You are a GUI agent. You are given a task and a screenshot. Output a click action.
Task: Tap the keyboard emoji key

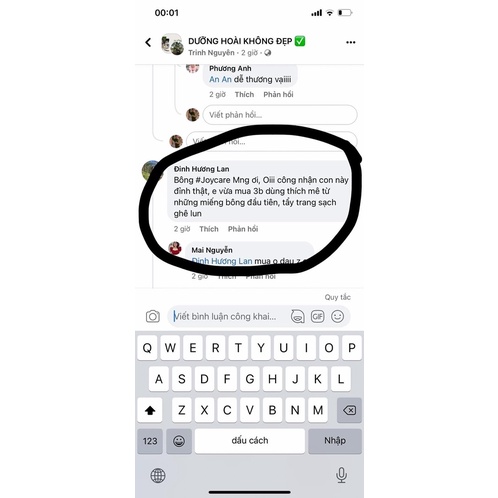[x=179, y=441]
